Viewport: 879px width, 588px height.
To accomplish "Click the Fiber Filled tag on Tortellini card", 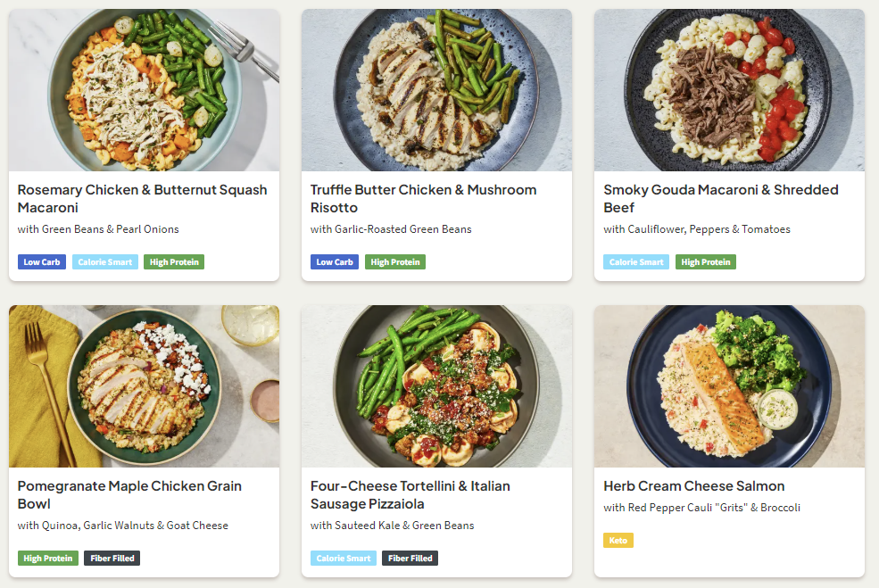I will coord(410,559).
